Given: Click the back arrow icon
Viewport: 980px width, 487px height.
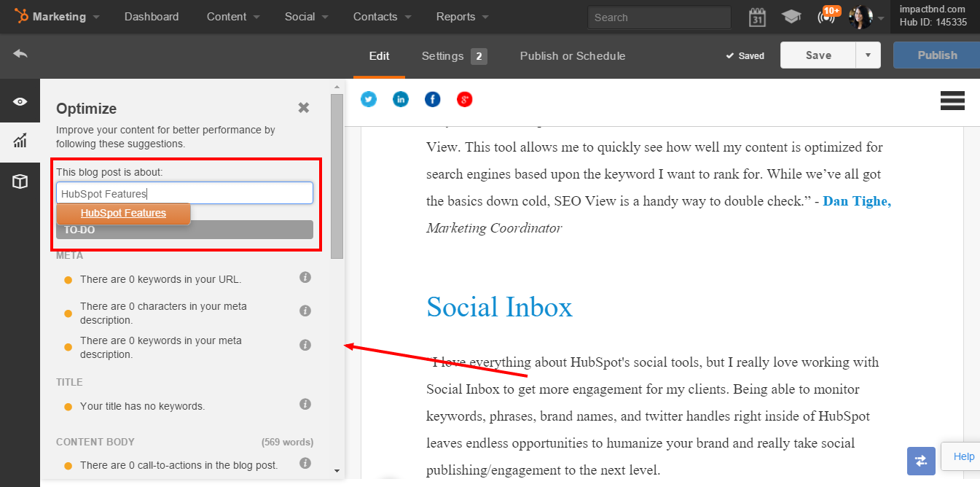Looking at the screenshot, I should point(20,54).
